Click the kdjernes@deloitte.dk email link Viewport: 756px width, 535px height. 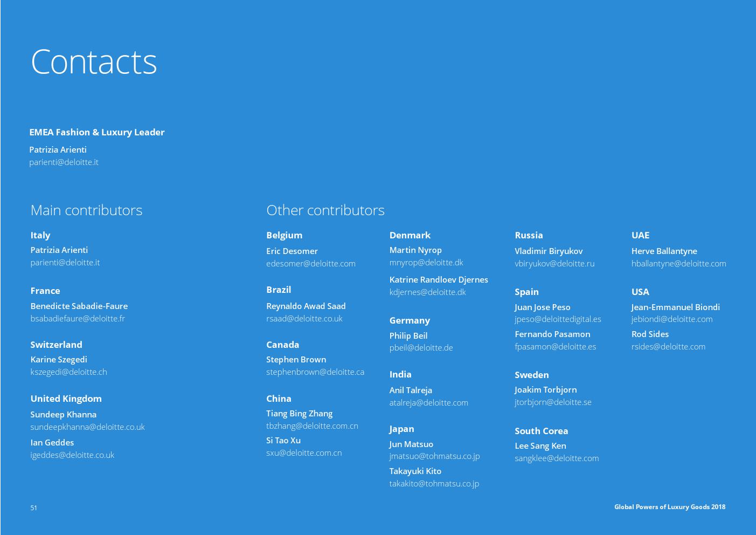click(x=427, y=292)
